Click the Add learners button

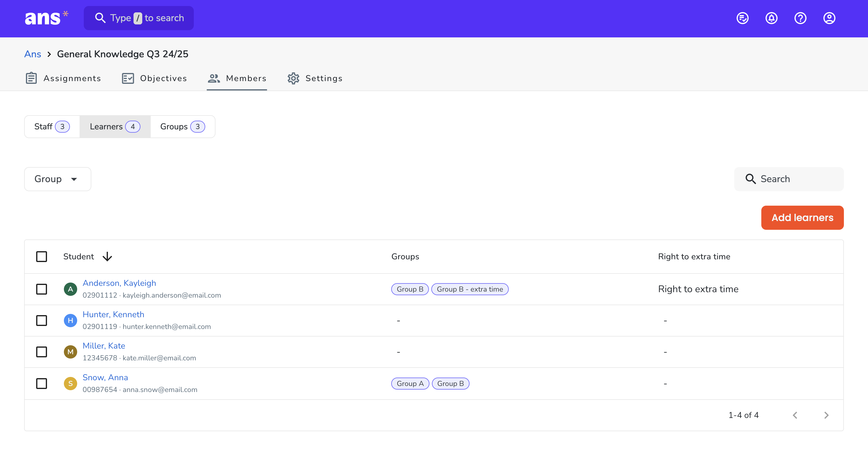[x=802, y=217]
